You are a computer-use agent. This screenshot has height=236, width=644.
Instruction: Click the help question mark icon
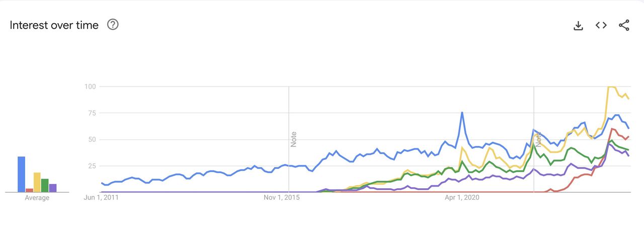pos(113,25)
